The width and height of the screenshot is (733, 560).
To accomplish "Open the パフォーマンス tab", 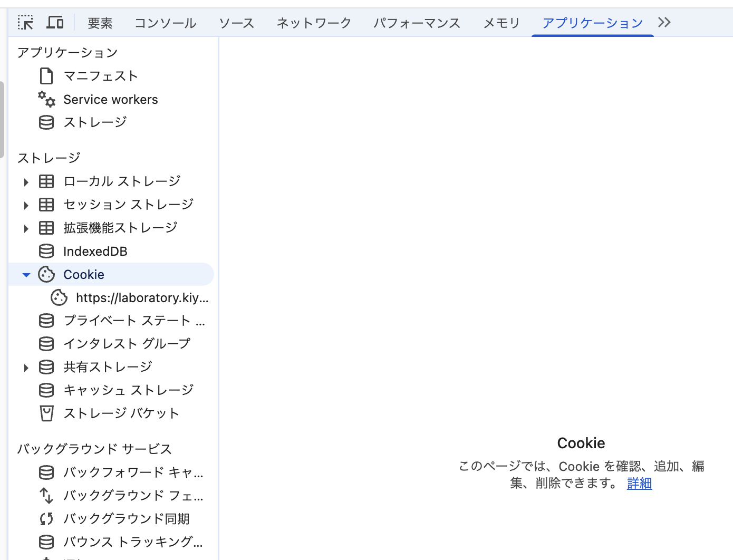I will coord(417,23).
